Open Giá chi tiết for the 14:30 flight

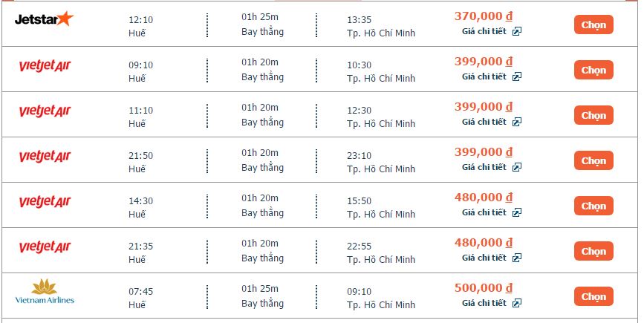(484, 212)
